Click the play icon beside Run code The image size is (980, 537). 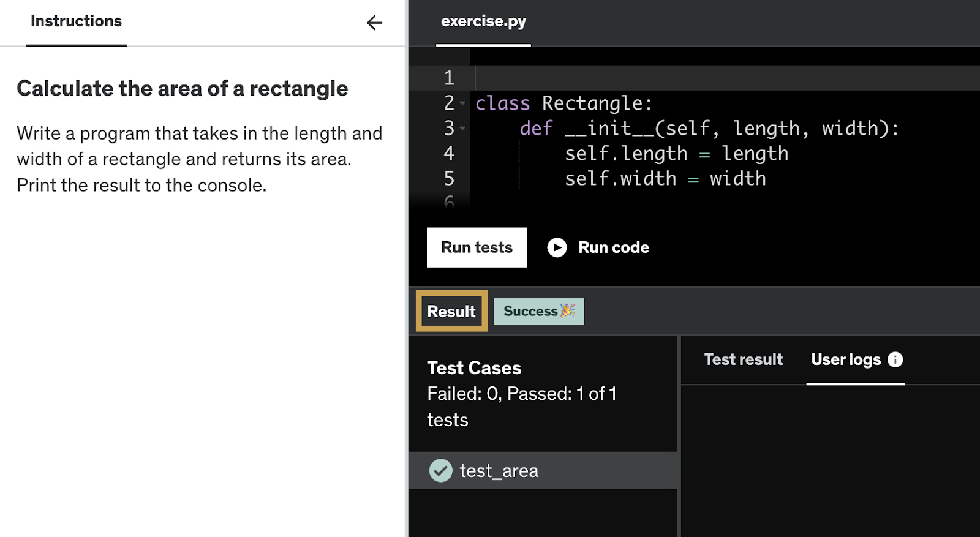tap(557, 247)
